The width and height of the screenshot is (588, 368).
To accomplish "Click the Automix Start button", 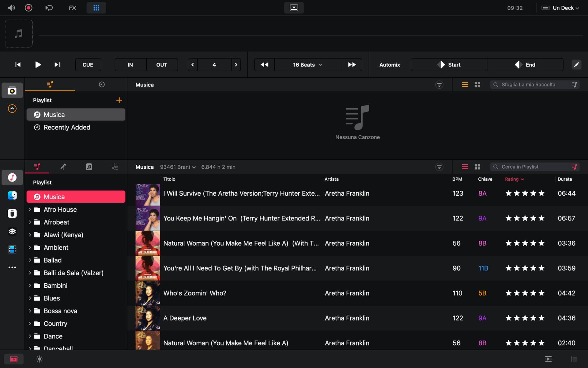I will [449, 65].
